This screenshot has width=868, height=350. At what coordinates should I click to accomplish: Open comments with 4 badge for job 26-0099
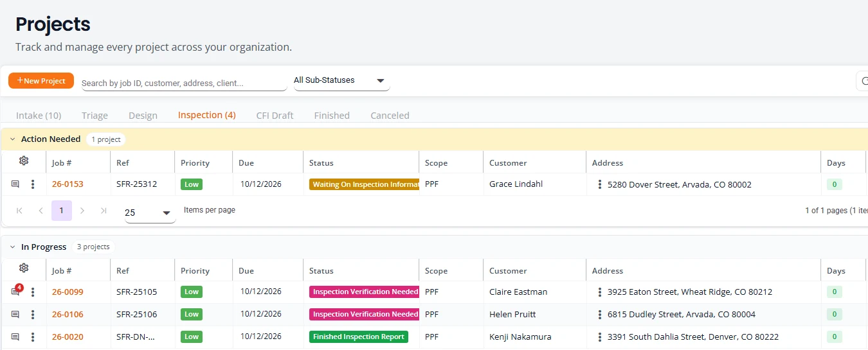tap(15, 292)
